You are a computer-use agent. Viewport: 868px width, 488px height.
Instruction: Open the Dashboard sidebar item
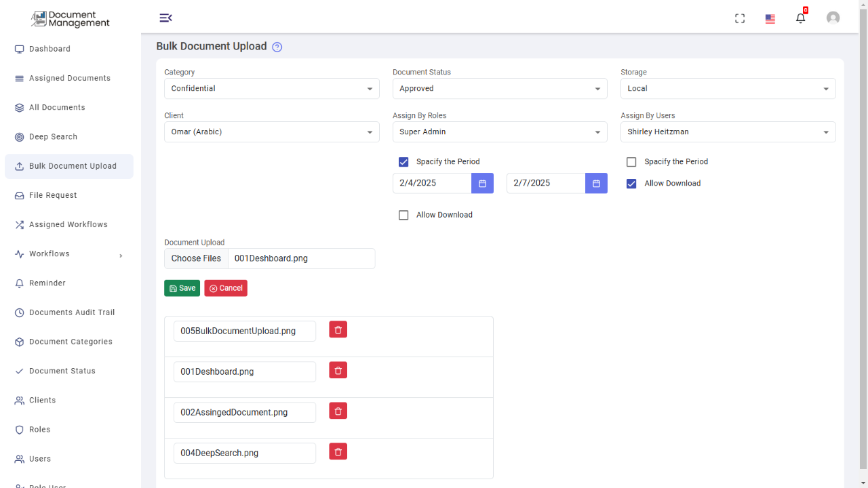[49, 48]
